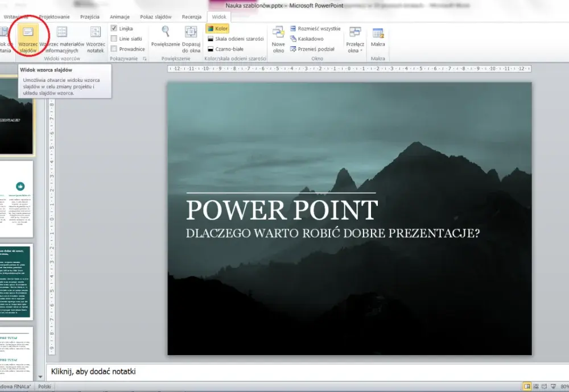
Task: Switch to Reading view in status bar
Action: [x=545, y=386]
